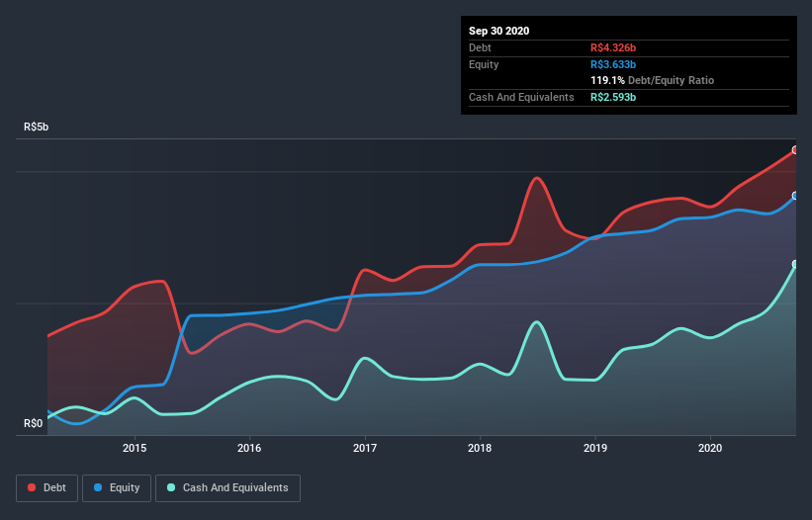Toggle the Equity series legend button
Screen dimensions: 812x520
click(x=117, y=488)
